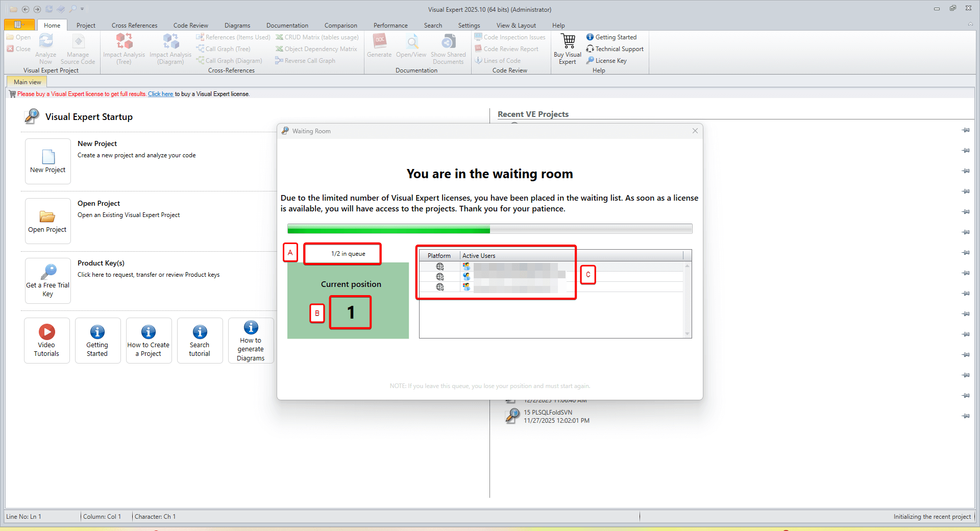This screenshot has height=531, width=980.
Task: Click the Search tutorial info icon
Action: pos(200,332)
